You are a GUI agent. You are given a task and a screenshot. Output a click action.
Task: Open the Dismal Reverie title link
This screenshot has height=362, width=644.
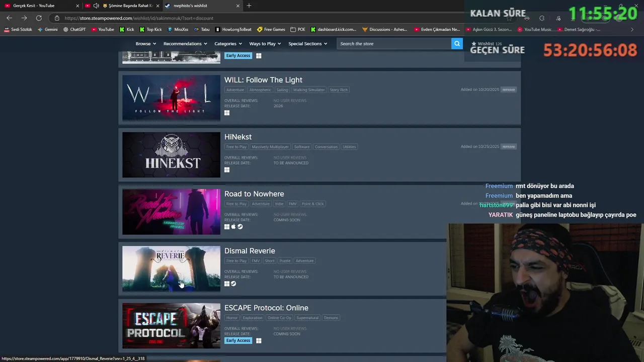tap(250, 251)
